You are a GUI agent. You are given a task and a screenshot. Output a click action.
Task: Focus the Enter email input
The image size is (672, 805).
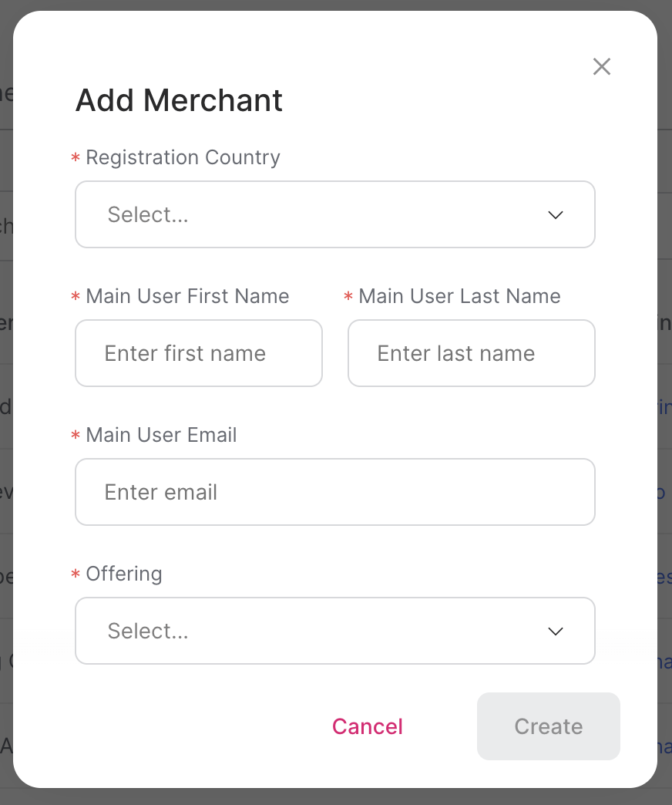(x=335, y=492)
